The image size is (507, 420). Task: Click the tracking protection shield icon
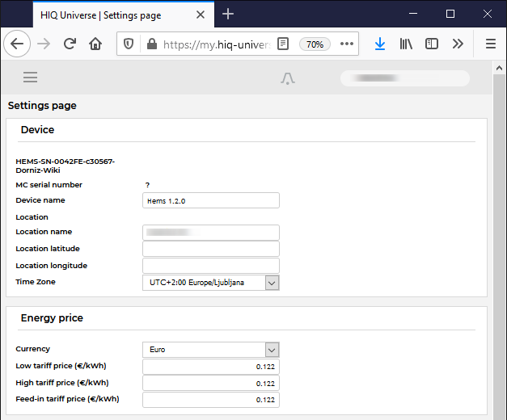(129, 44)
